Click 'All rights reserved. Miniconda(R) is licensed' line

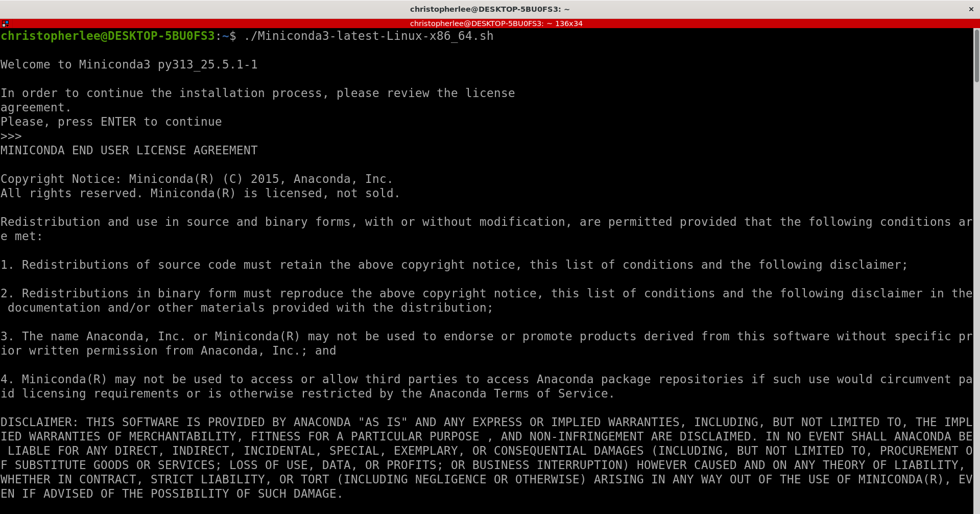200,193
